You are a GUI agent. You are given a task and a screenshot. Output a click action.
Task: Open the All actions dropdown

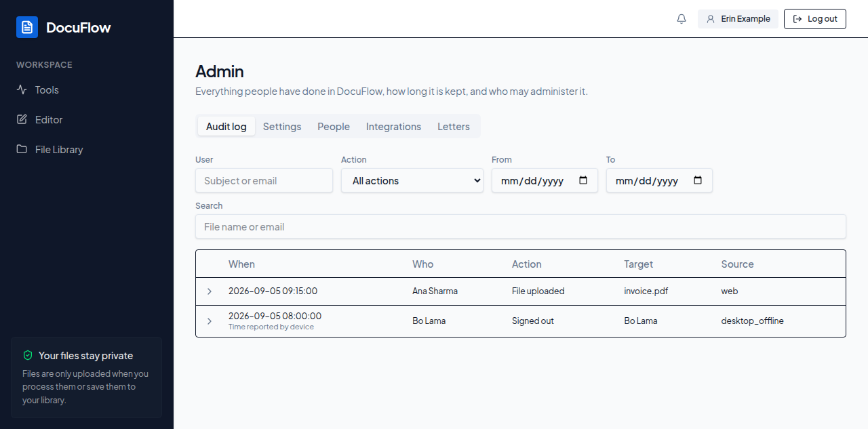coord(412,180)
